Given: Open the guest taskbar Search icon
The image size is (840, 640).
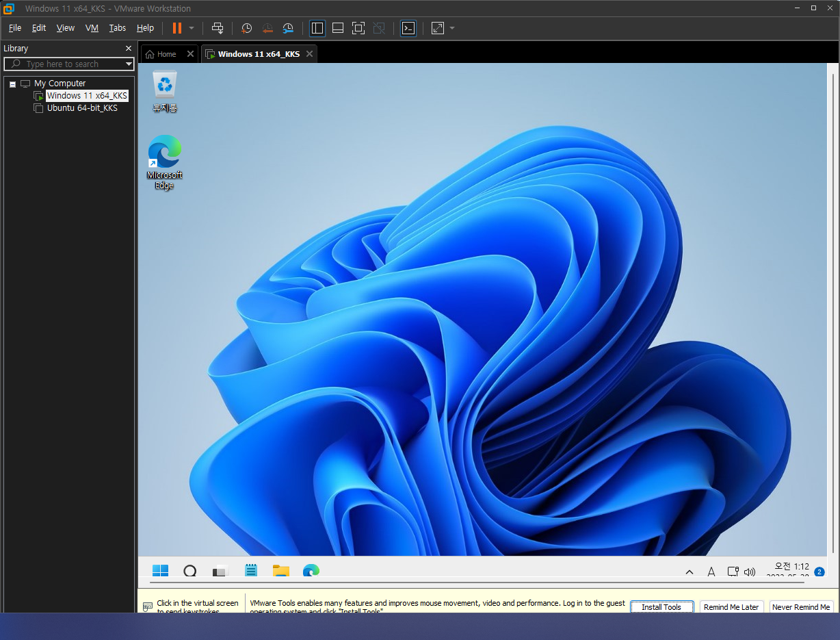Looking at the screenshot, I should coord(190,571).
